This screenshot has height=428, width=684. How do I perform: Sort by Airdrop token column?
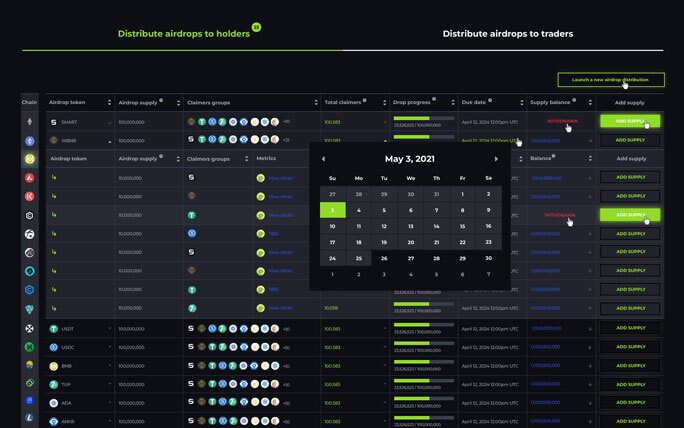[109, 103]
